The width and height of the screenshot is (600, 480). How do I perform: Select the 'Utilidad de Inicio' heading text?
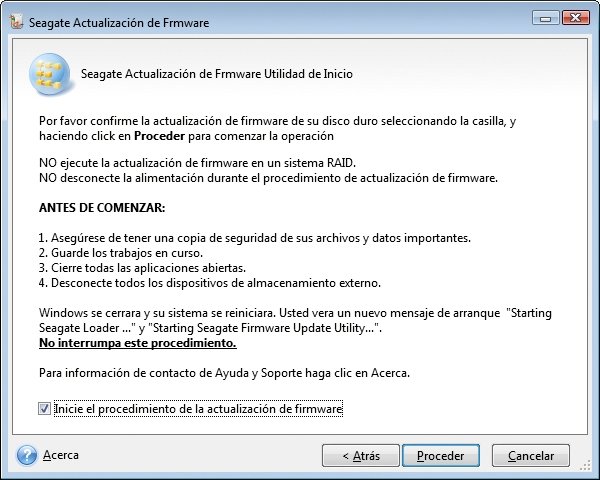(308, 73)
